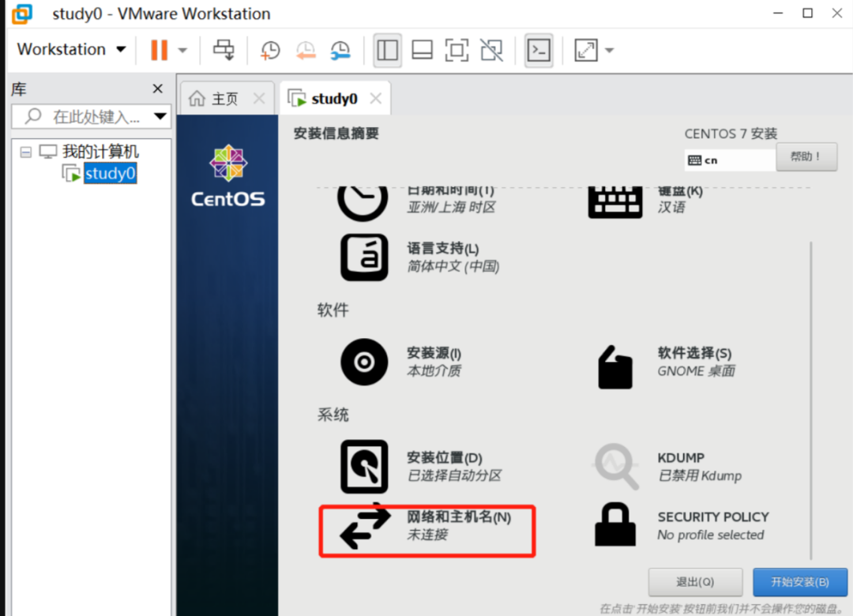853x616 pixels.
Task: Click the 软件选择(S) label
Action: 695,353
